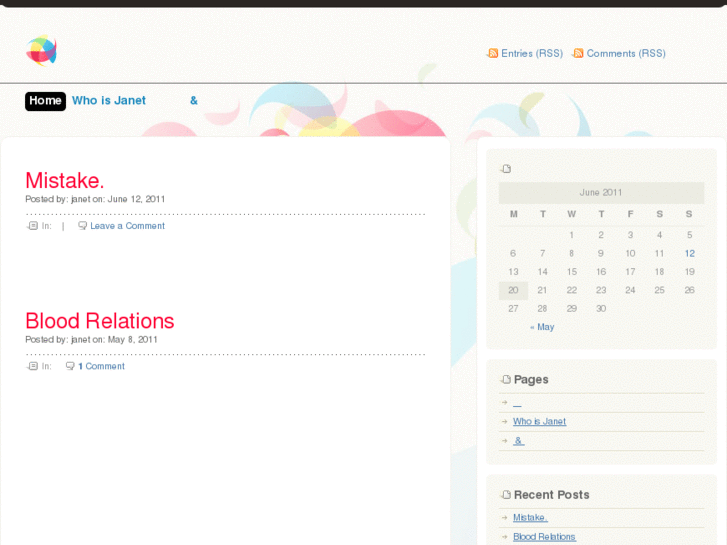The image size is (727, 545).
Task: Go to previous month « May
Action: pyautogui.click(x=542, y=327)
